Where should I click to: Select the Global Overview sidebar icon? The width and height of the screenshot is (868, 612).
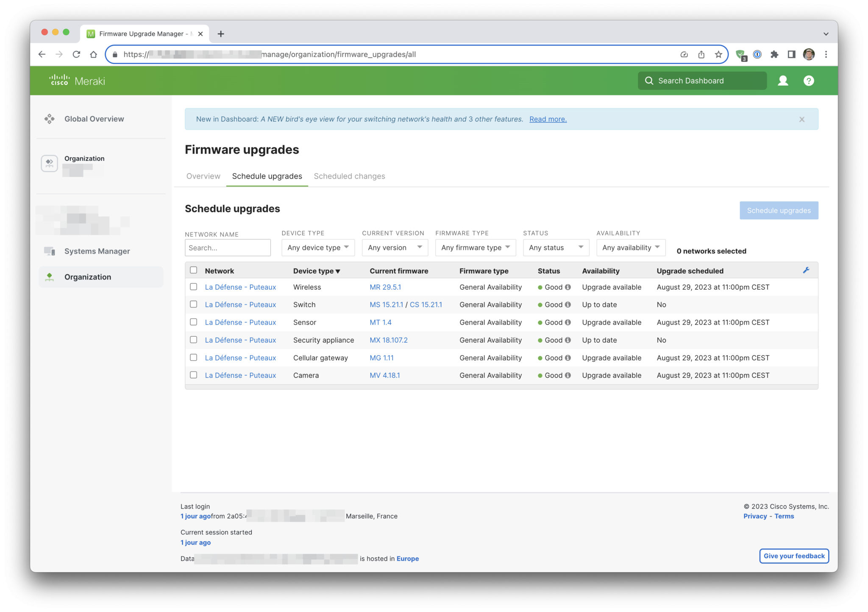coord(50,119)
